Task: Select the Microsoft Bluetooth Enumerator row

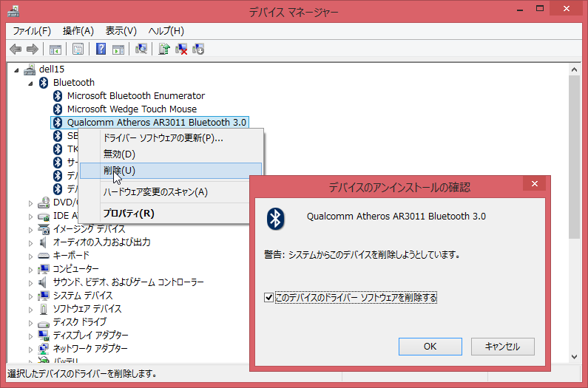Action: point(129,96)
